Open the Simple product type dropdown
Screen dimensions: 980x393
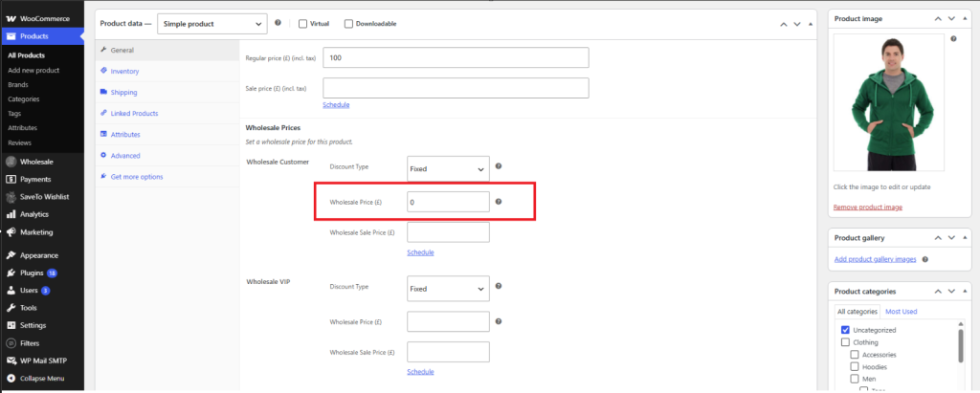click(212, 24)
